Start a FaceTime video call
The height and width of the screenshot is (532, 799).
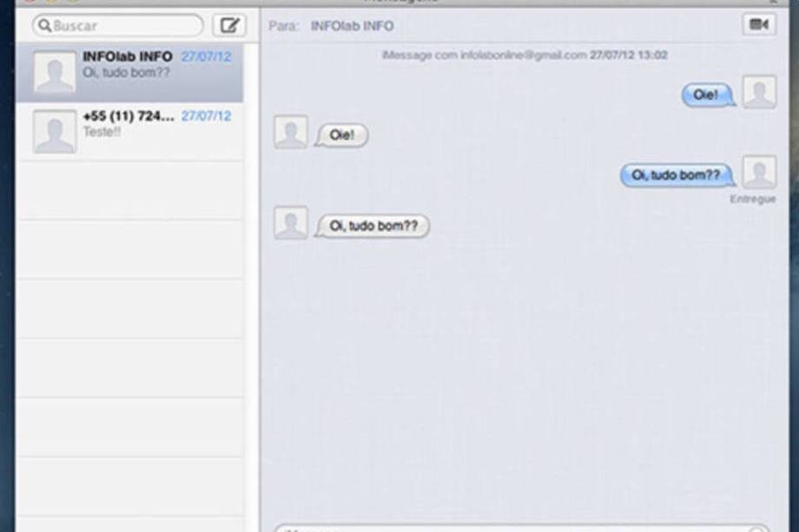coord(759,24)
